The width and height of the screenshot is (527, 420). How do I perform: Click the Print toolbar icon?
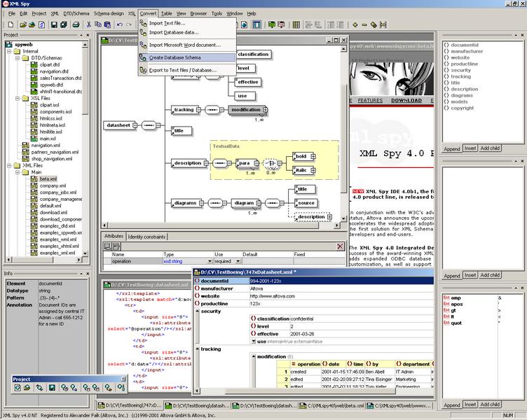pos(76,24)
